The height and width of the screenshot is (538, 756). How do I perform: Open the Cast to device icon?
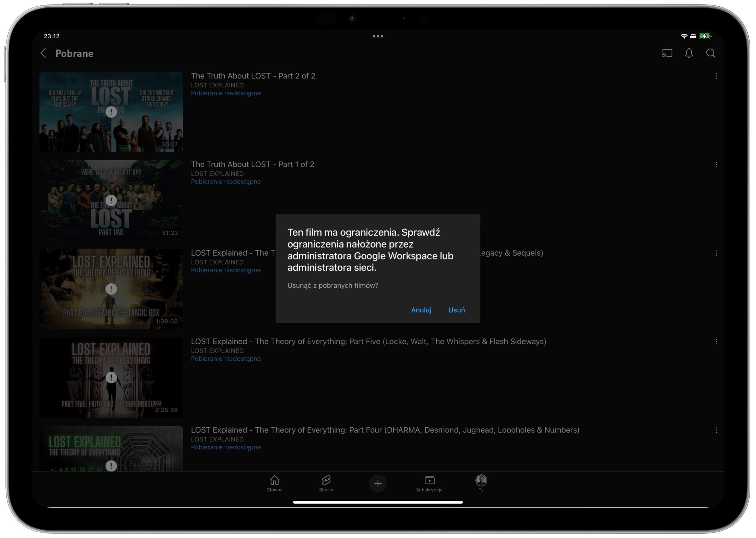(667, 53)
